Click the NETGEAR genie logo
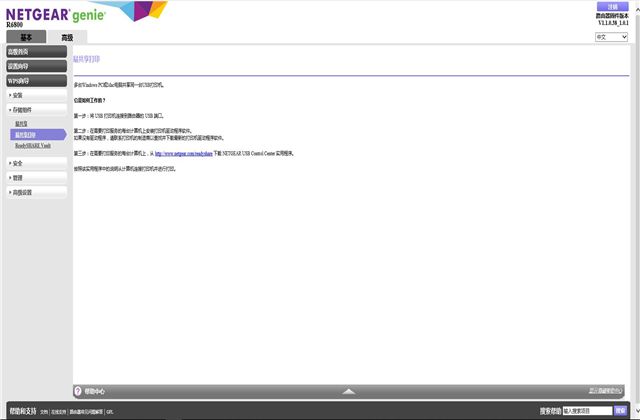This screenshot has height=420, width=640. (x=56, y=15)
